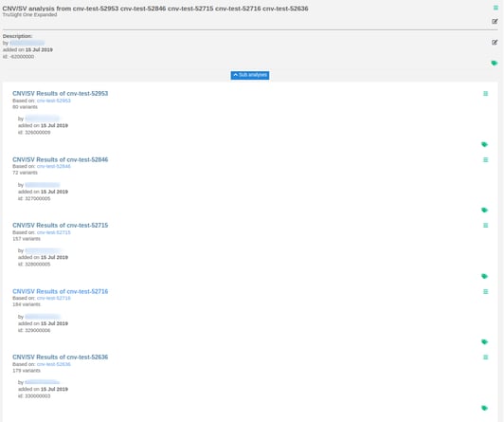Open CNV/SV Results of cnv-test-52953
The width and height of the screenshot is (504, 422).
click(60, 94)
